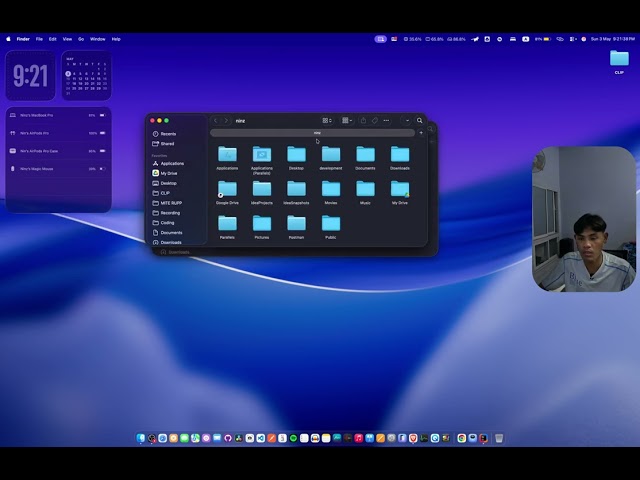The image size is (640, 480).
Task: Launch Finder from the Dock
Action: (x=141, y=438)
